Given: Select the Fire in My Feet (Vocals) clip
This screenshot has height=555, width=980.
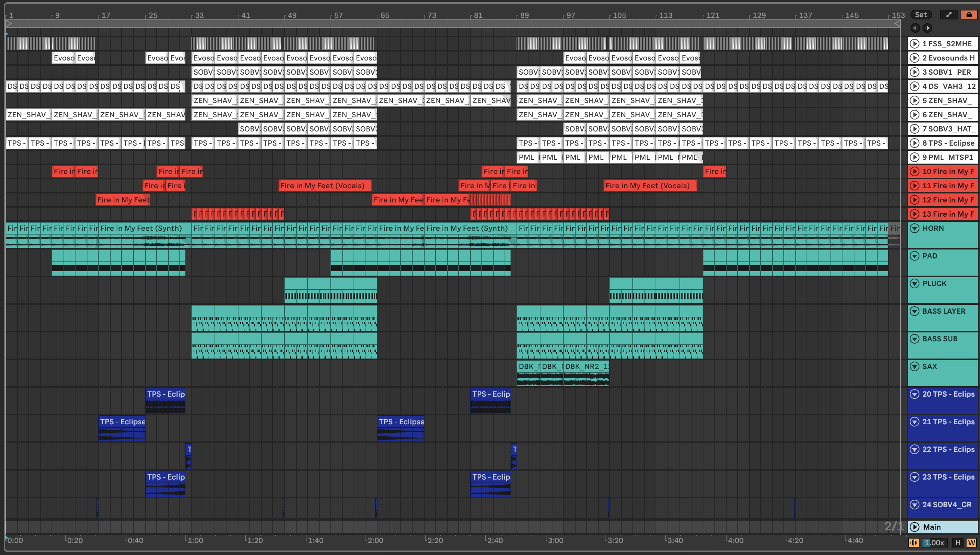Looking at the screenshot, I should [x=324, y=186].
